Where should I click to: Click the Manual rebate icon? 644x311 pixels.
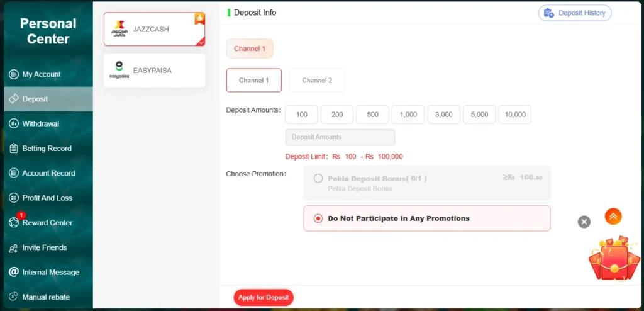click(x=14, y=297)
